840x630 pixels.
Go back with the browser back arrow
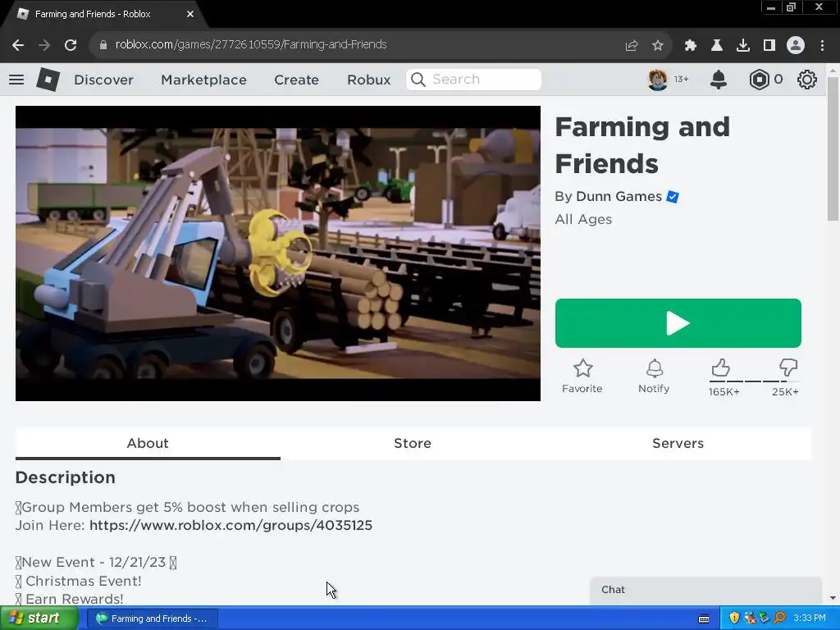click(18, 45)
